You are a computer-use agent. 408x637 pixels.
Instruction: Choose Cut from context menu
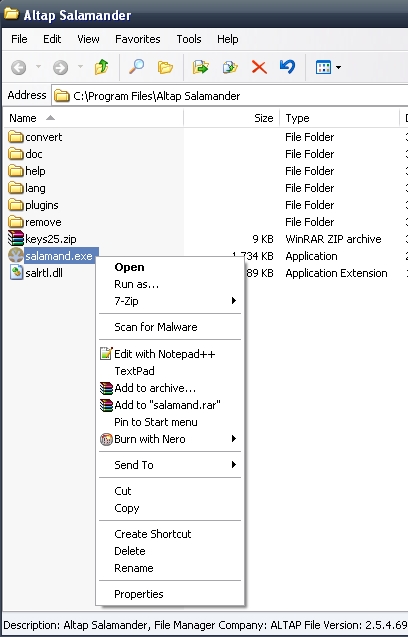170,491
